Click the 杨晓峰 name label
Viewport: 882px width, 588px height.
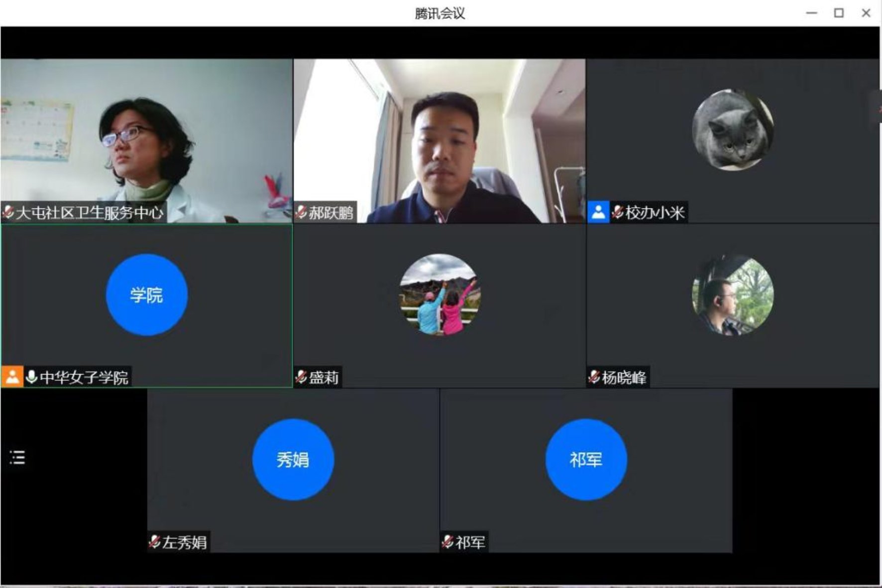coord(624,378)
